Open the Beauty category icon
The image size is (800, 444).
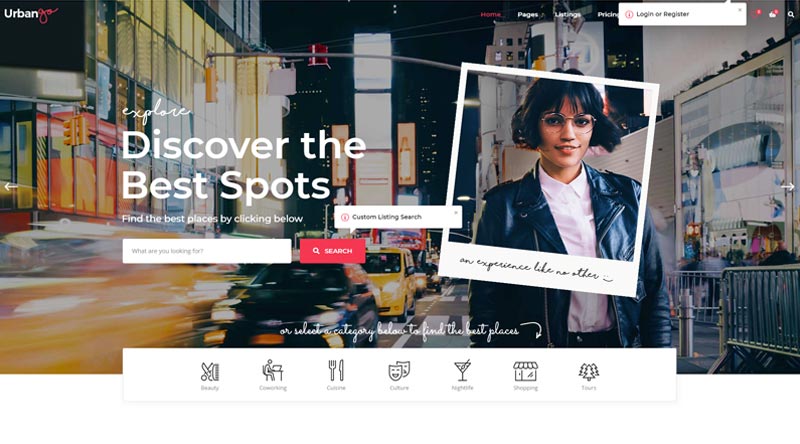pyautogui.click(x=210, y=372)
